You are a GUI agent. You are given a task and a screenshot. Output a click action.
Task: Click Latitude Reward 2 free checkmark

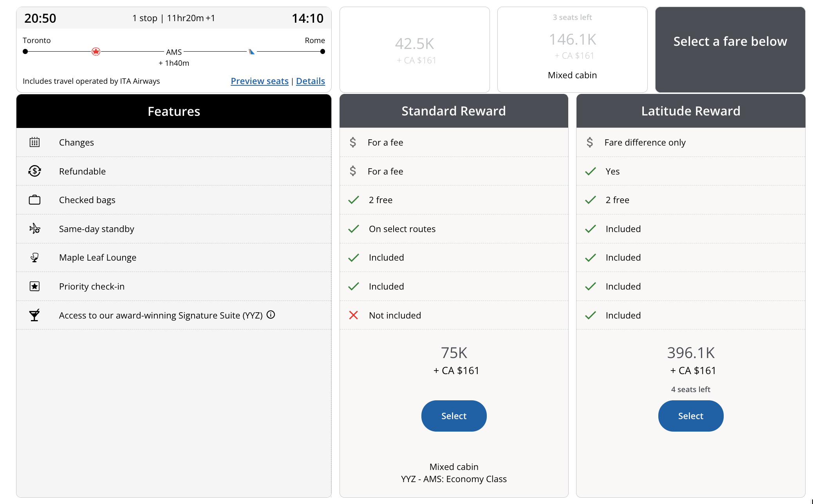click(590, 200)
